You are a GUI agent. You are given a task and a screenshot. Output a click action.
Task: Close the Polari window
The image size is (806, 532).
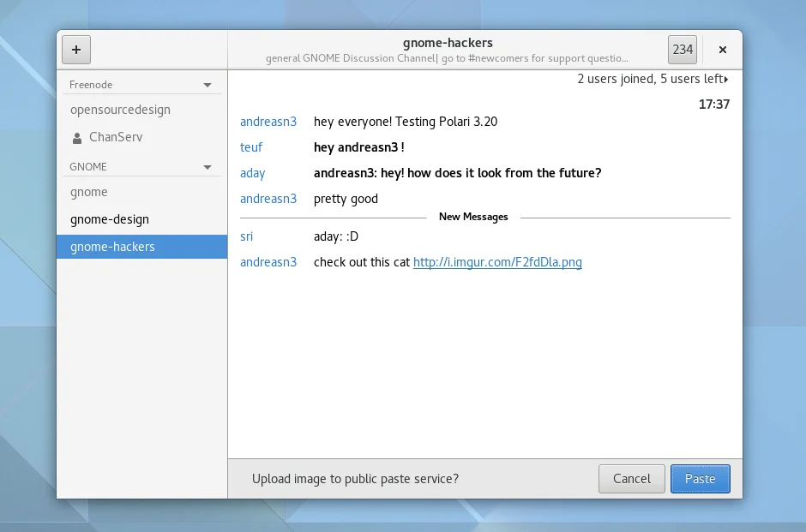[723, 50]
